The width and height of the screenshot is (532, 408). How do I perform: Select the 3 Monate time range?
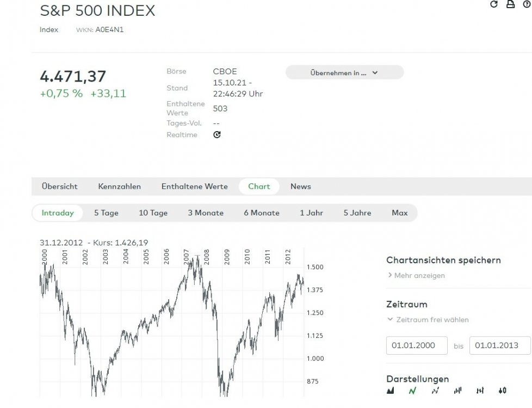206,213
